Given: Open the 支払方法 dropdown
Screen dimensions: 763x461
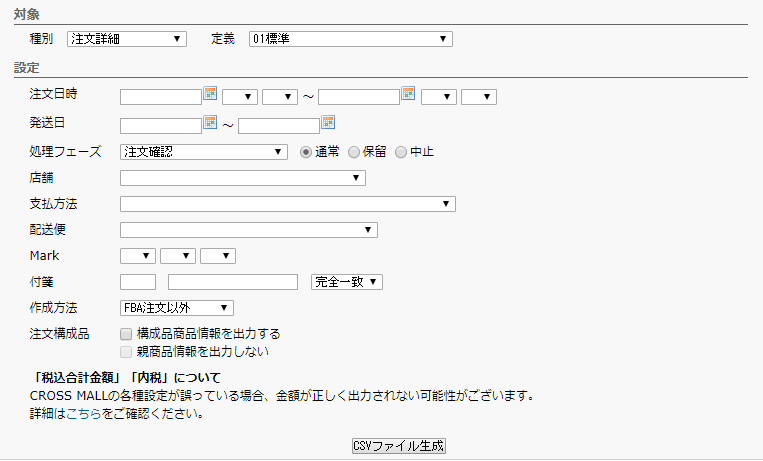Looking at the screenshot, I should tap(288, 204).
